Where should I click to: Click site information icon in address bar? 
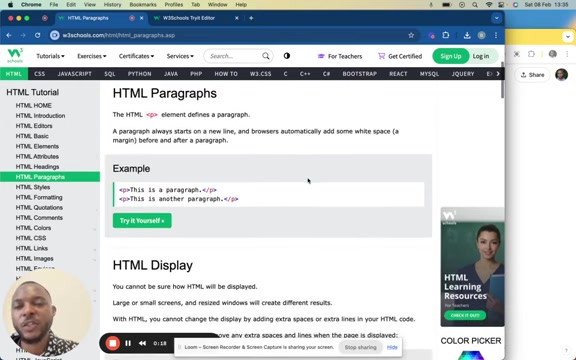(x=55, y=35)
